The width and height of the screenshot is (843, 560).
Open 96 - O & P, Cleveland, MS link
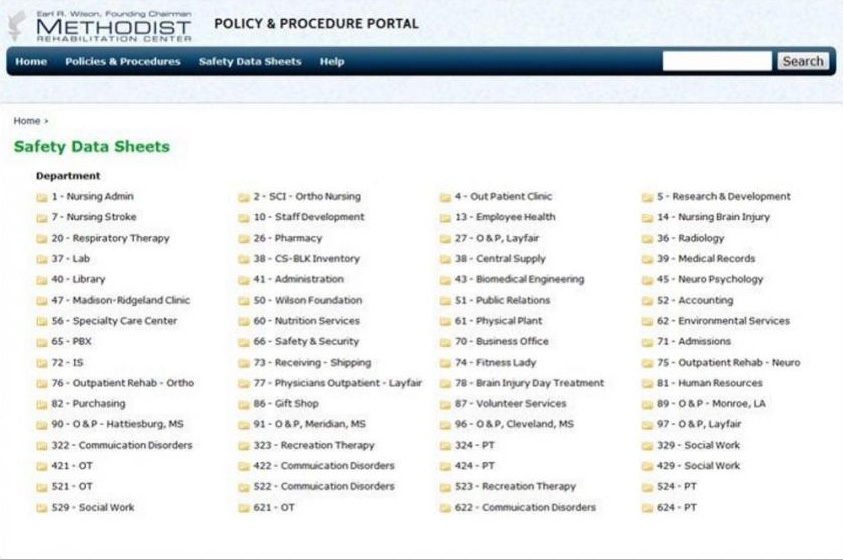coord(515,424)
